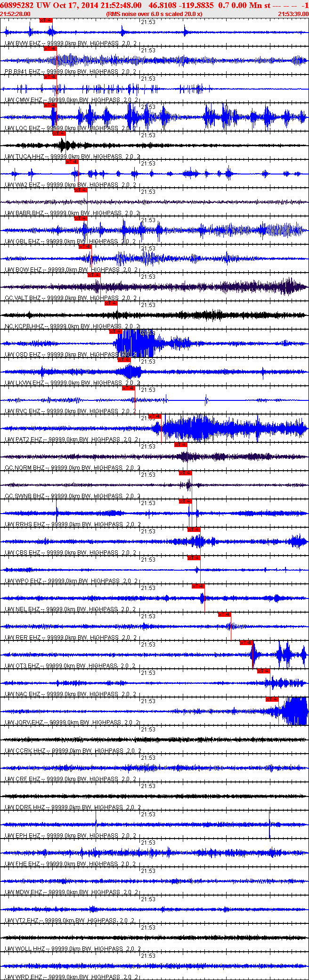Click the RMS noise scaling note
This screenshot has height=980, width=309.
pyautogui.click(x=154, y=14)
